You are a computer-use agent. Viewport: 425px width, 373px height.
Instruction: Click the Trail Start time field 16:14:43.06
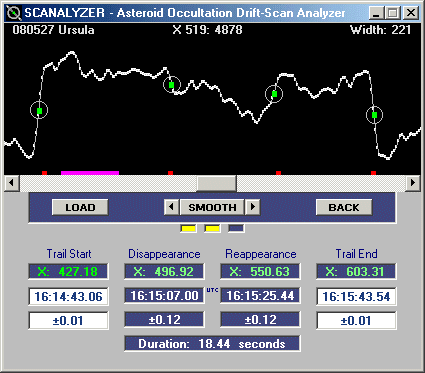68,296
